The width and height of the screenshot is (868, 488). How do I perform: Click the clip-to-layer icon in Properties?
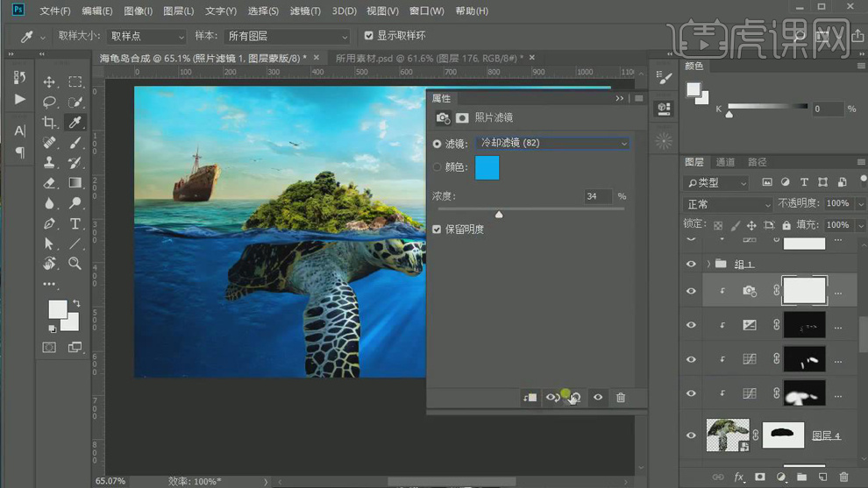[x=530, y=398]
